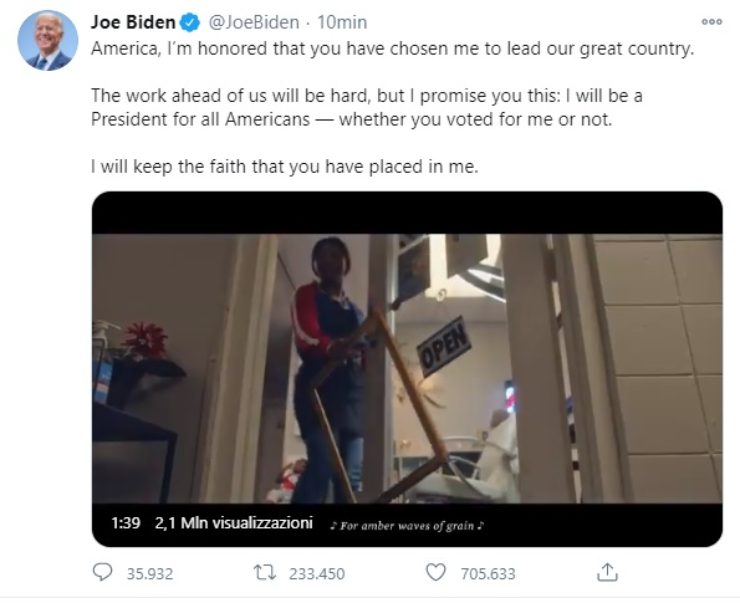Image resolution: width=740 pixels, height=603 pixels.
Task: View the 35.932 replies count
Action: [149, 574]
